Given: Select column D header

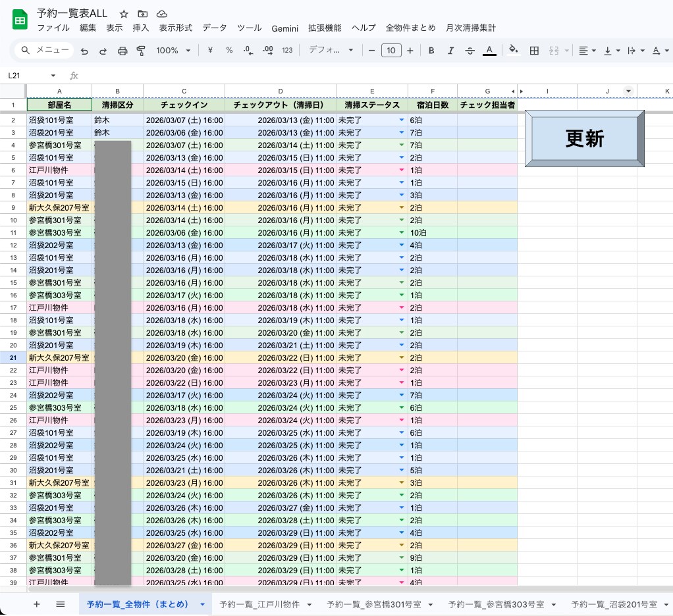Looking at the screenshot, I should click(x=281, y=91).
